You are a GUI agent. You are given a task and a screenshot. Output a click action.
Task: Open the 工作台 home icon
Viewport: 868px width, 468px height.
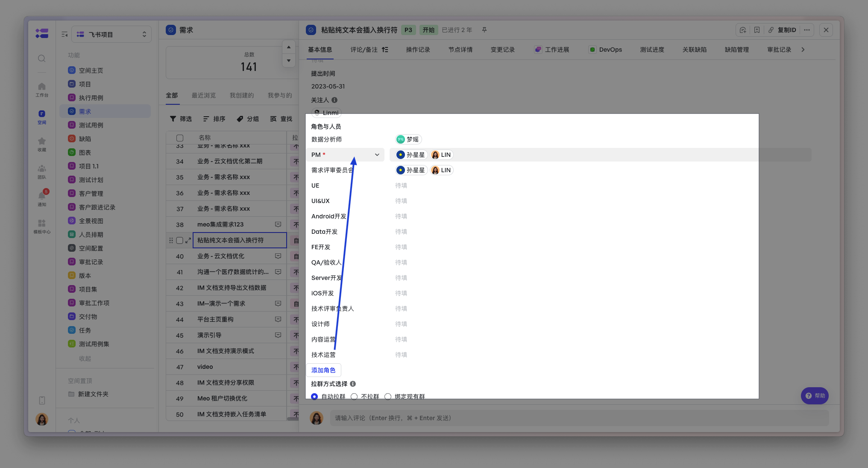pyautogui.click(x=41, y=89)
